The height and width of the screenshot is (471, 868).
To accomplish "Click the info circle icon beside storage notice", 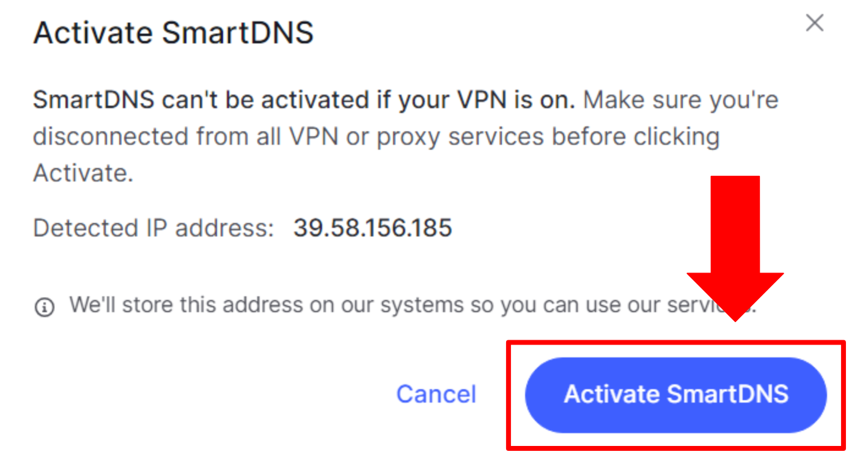I will point(44,307).
